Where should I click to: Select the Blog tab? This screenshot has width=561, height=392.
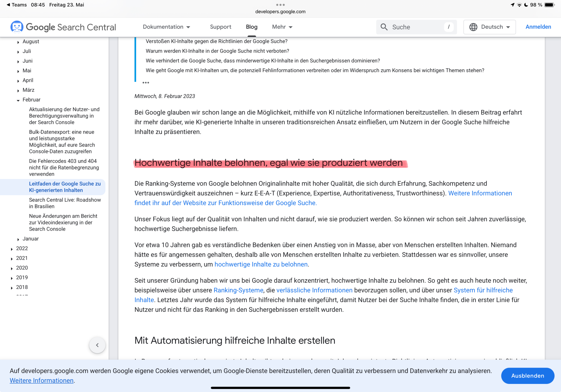pyautogui.click(x=251, y=27)
